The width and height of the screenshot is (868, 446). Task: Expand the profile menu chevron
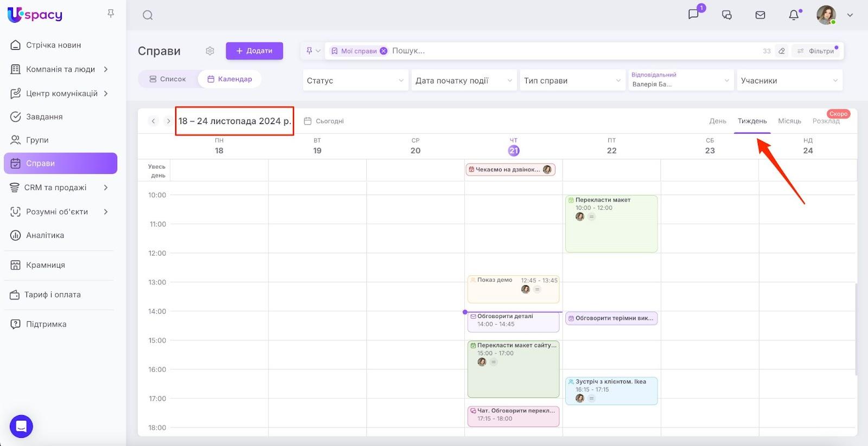(850, 15)
